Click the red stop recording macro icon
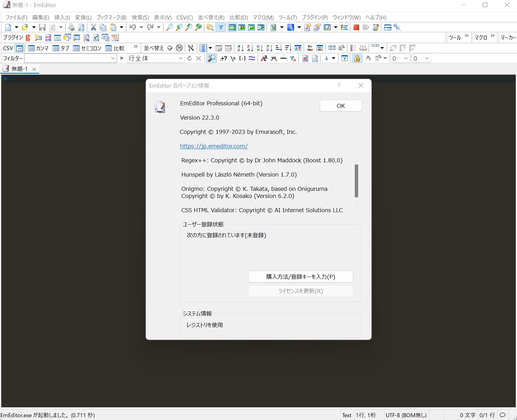The width and height of the screenshot is (517, 420). (356, 28)
